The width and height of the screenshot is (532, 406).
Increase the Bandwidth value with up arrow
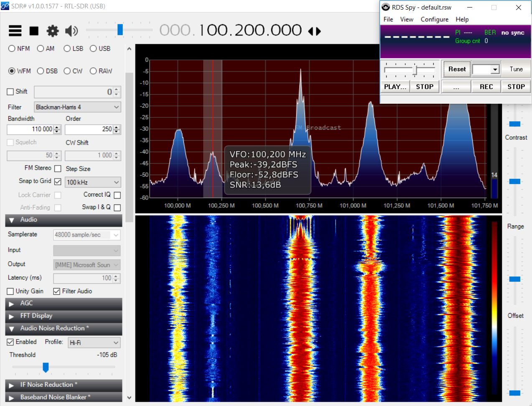click(x=57, y=127)
